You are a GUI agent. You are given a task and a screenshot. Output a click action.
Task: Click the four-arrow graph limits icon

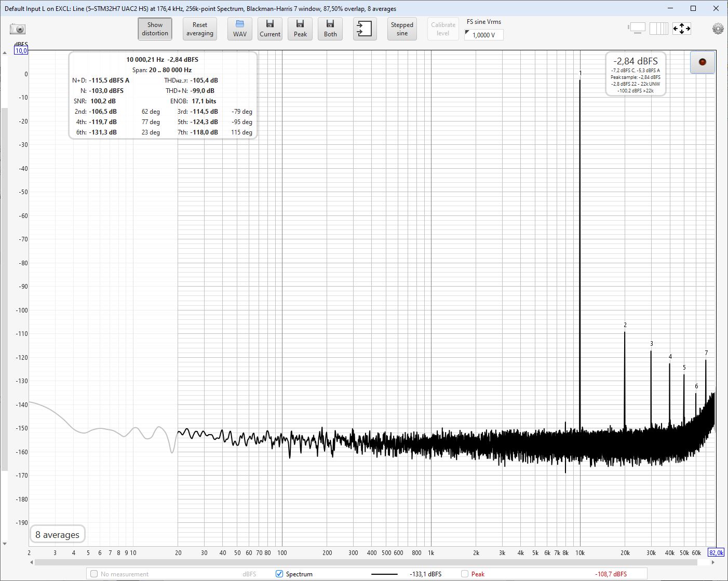pyautogui.click(x=682, y=28)
